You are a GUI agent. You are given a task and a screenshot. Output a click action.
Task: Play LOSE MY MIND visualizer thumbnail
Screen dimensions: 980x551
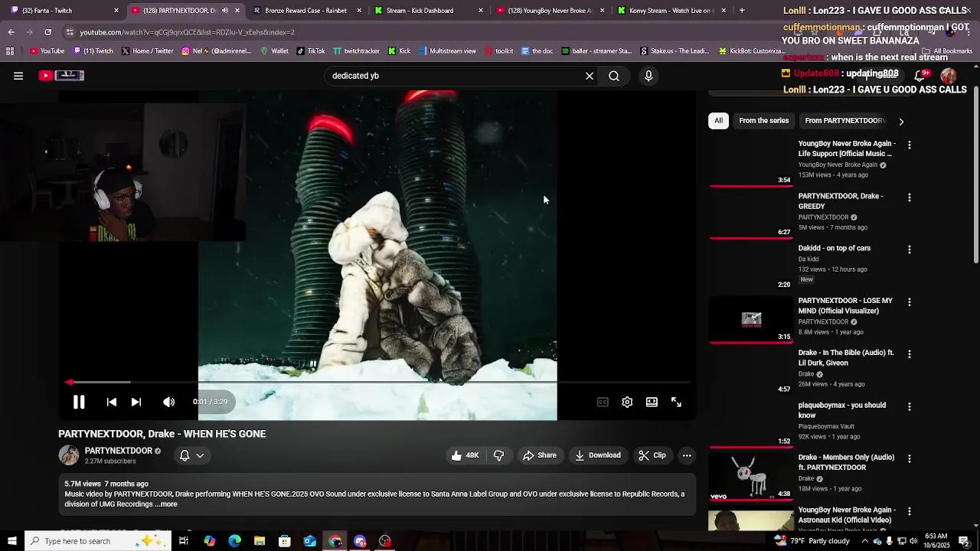[751, 319]
